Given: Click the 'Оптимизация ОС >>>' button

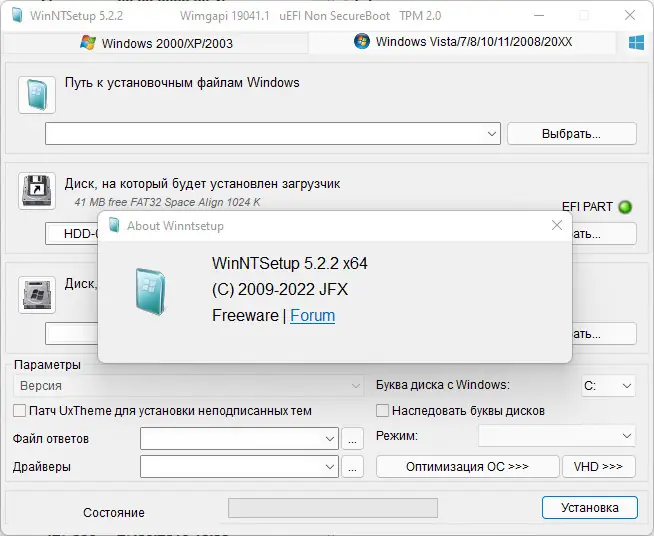Looking at the screenshot, I should click(467, 467).
